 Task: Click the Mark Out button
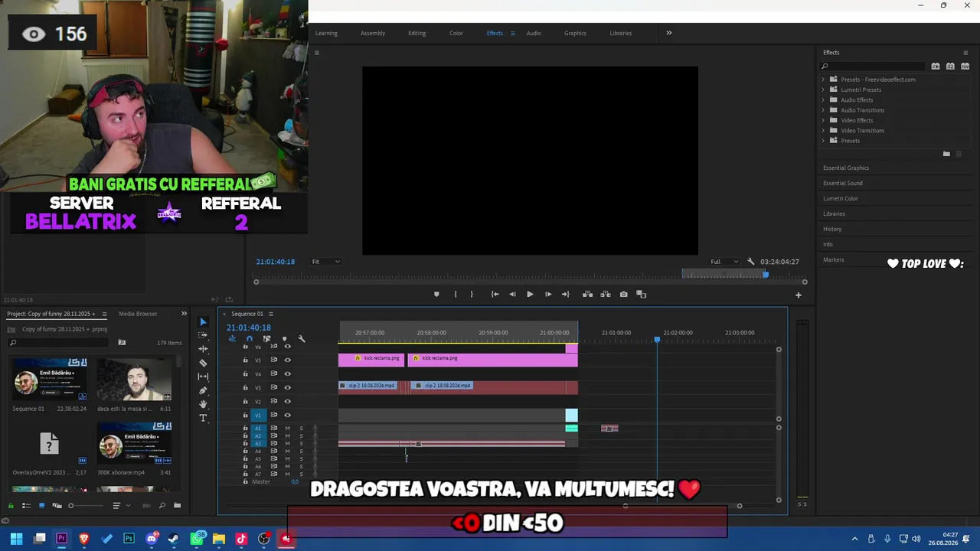[x=472, y=295]
